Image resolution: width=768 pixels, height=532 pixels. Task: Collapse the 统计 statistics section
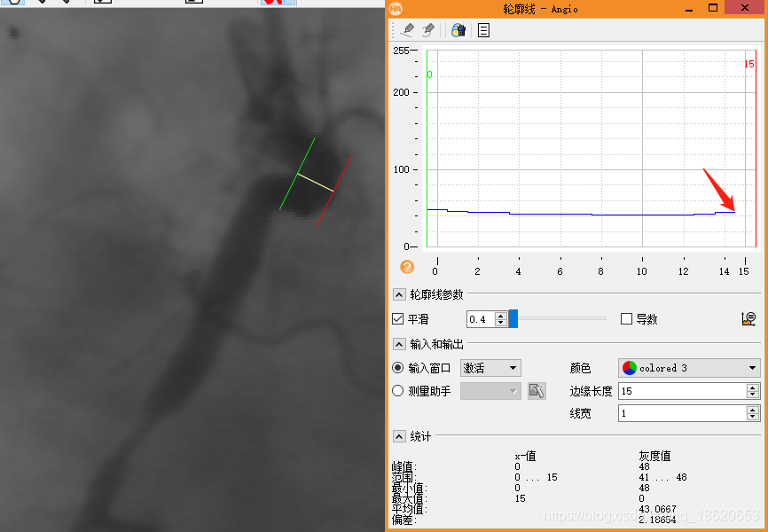click(399, 435)
